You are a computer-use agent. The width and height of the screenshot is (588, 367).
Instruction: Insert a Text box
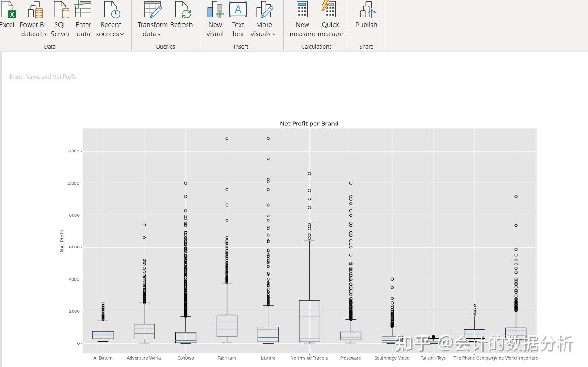(x=238, y=19)
